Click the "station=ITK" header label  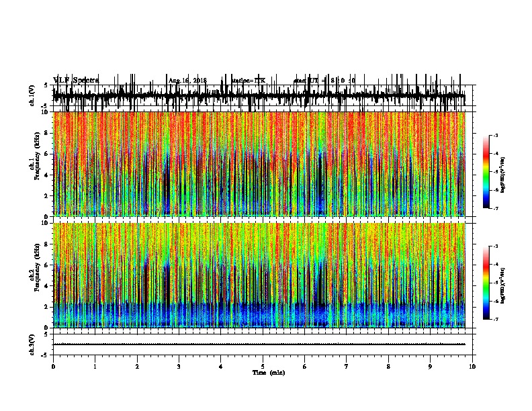(249, 81)
